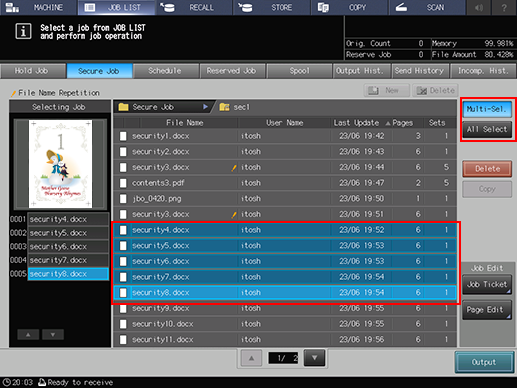Check the box for security10.docx
Viewport: 517px width, 388px height.
[x=123, y=324]
